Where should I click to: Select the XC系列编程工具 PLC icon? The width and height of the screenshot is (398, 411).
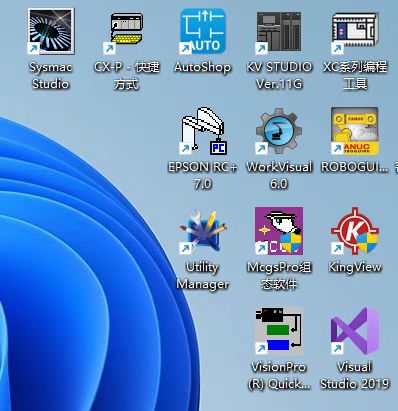[x=355, y=32]
